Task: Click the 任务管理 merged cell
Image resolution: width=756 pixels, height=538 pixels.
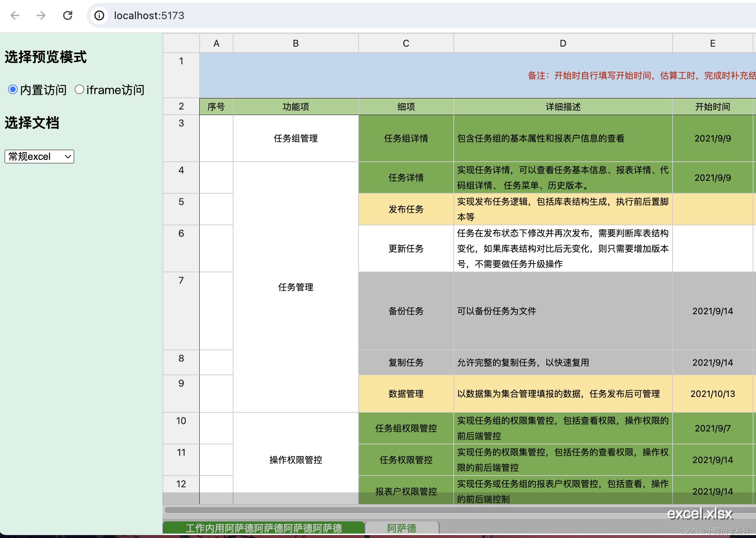Action: coord(296,287)
